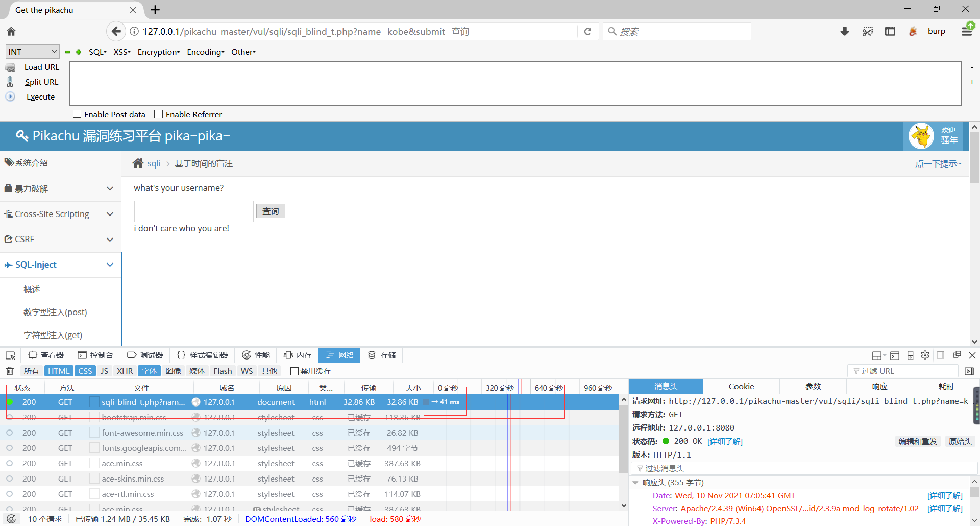This screenshot has width=980, height=526.
Task: Open the browser hamburger menu
Action: (967, 31)
